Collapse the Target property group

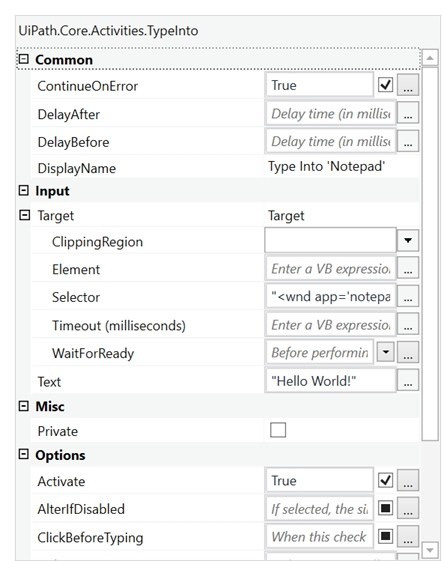(x=24, y=215)
